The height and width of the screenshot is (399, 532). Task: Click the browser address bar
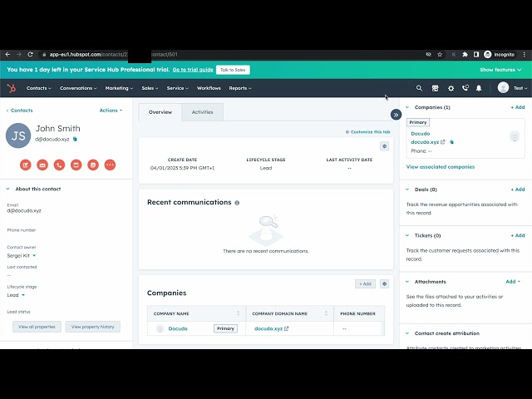(231, 54)
